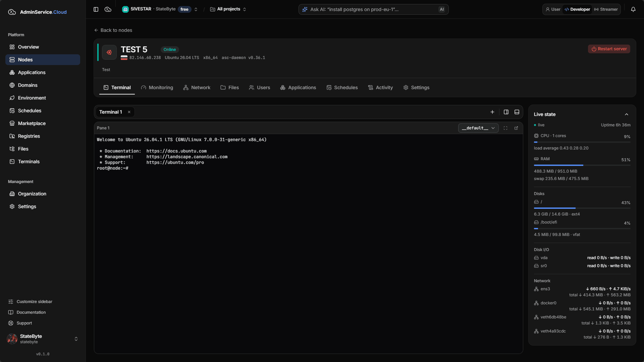644x362 pixels.
Task: Add a new terminal with the plus icon
Action: pyautogui.click(x=492, y=112)
